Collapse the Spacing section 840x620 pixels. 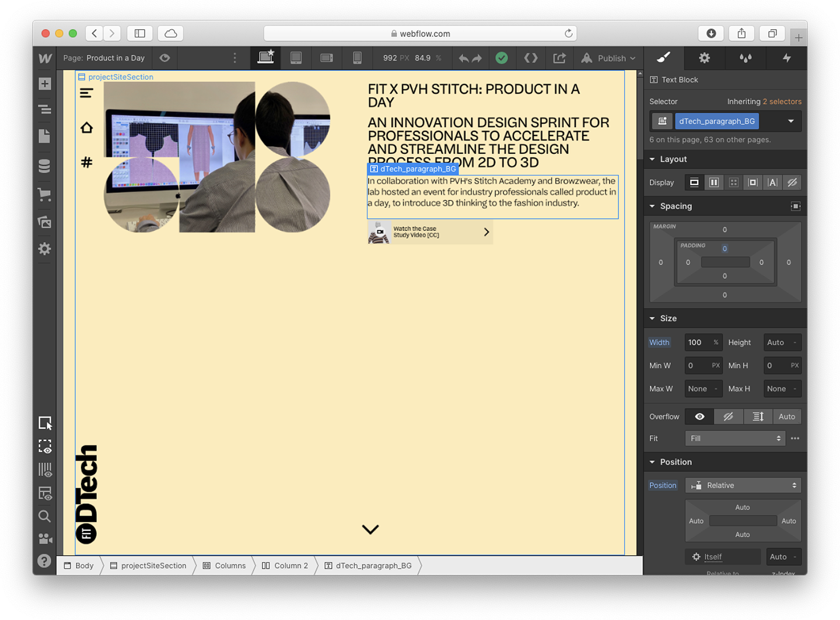(652, 206)
